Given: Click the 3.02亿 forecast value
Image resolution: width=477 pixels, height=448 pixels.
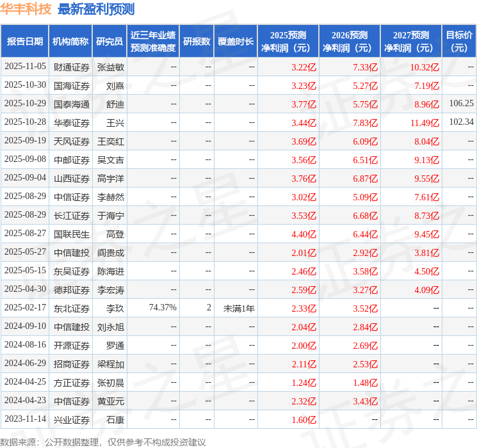Looking at the screenshot, I should coord(304,197).
